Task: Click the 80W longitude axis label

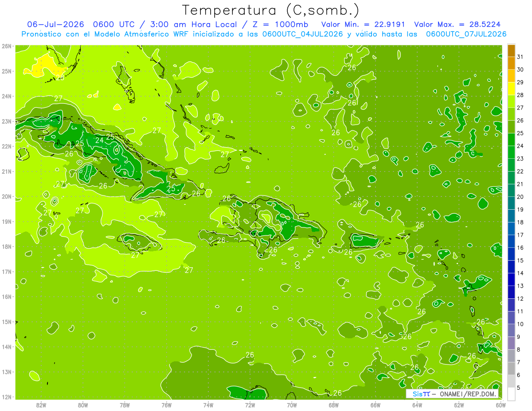Action: 82,405
